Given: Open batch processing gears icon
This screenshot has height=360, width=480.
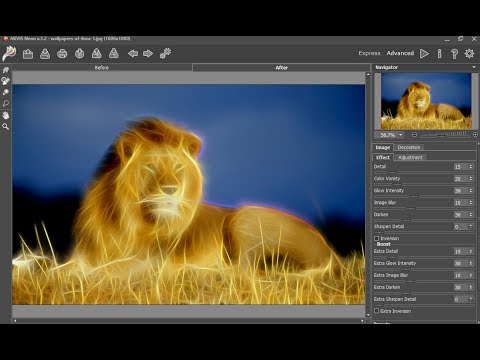Looking at the screenshot, I should coord(165,53).
